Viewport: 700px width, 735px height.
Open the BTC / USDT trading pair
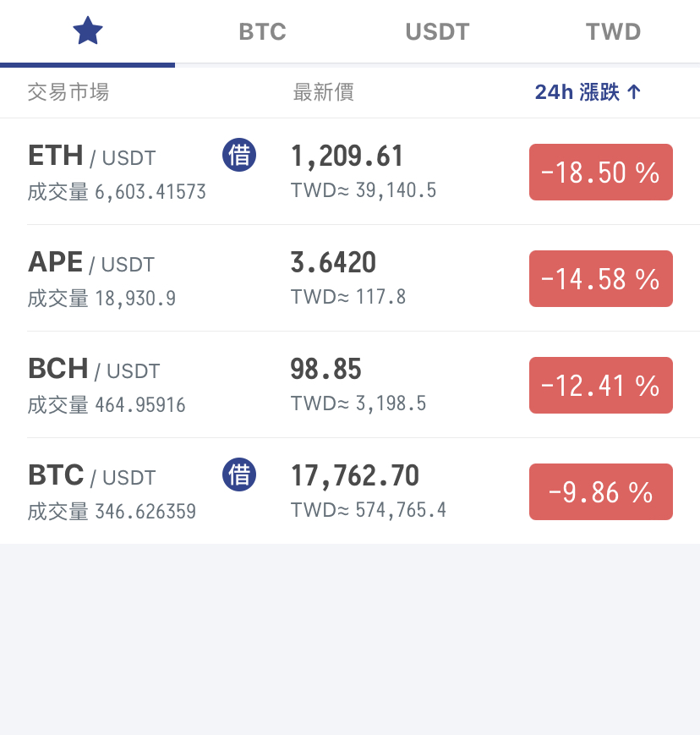pyautogui.click(x=350, y=491)
